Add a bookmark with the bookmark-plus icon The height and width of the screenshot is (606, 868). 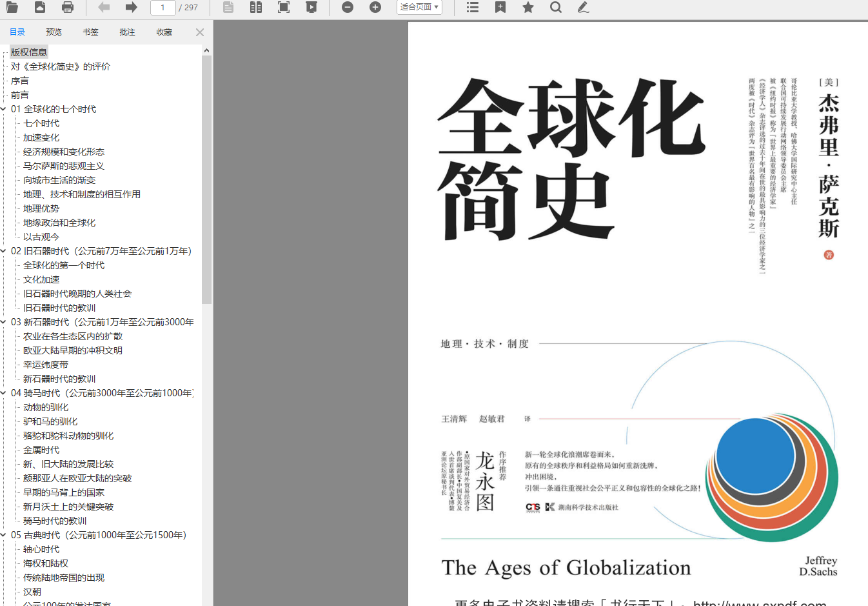click(x=500, y=7)
